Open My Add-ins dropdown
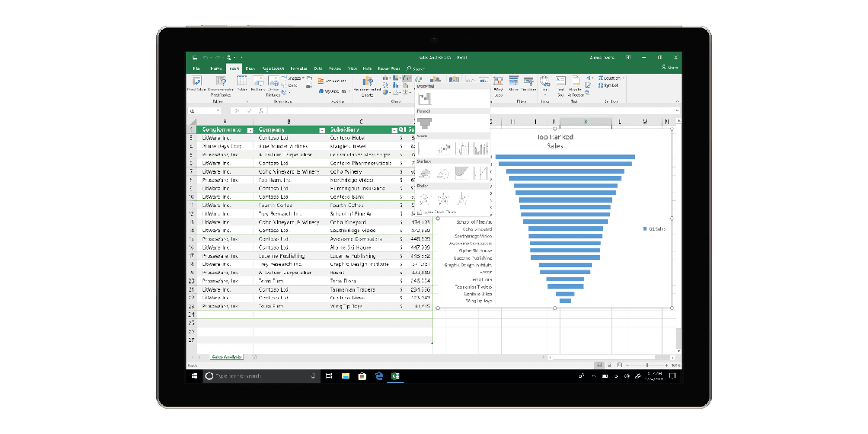868x434 pixels. (335, 91)
